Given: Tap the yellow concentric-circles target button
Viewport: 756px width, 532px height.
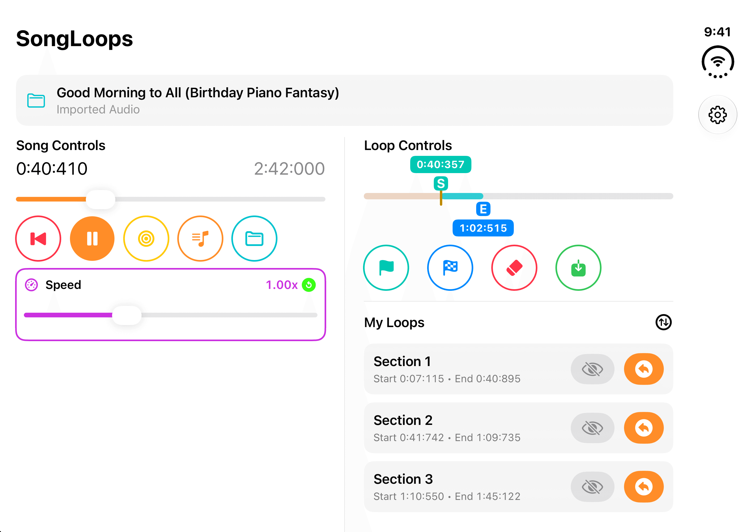Looking at the screenshot, I should pyautogui.click(x=146, y=239).
